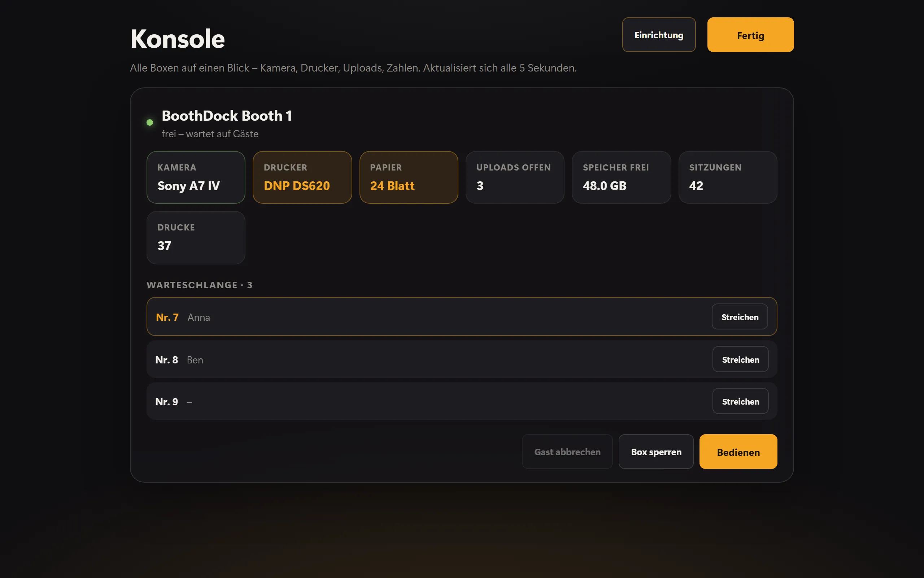The height and width of the screenshot is (578, 924).
Task: Select the Papier 24 Blatt card
Action: (x=409, y=177)
